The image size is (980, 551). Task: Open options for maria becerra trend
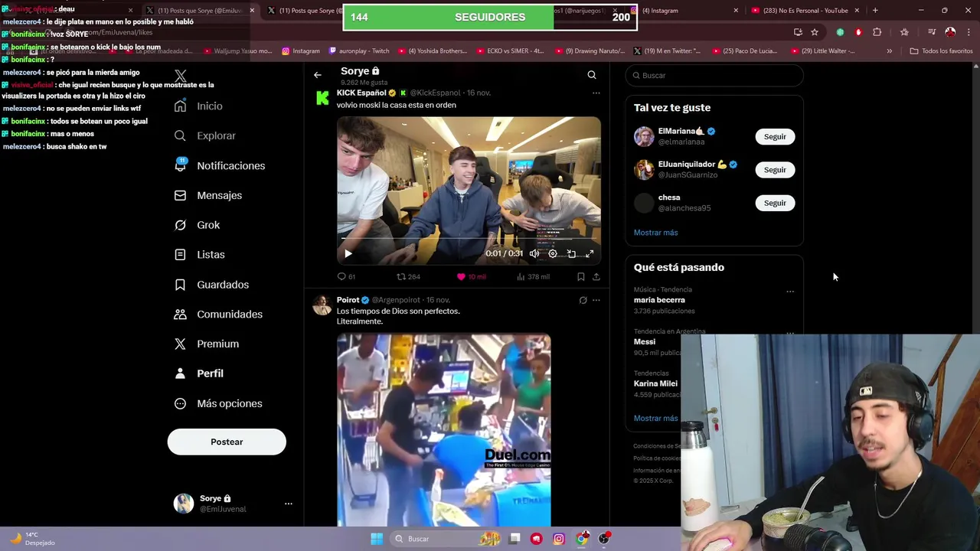[x=790, y=292]
